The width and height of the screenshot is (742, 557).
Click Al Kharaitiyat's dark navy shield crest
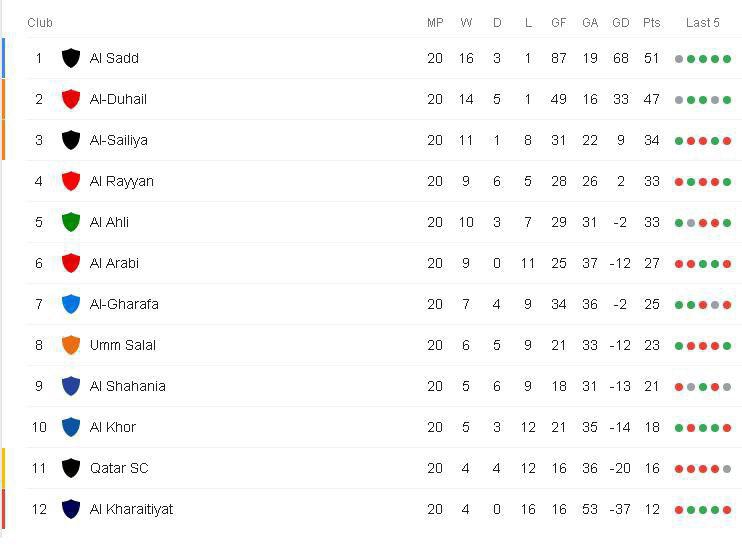coord(71,509)
